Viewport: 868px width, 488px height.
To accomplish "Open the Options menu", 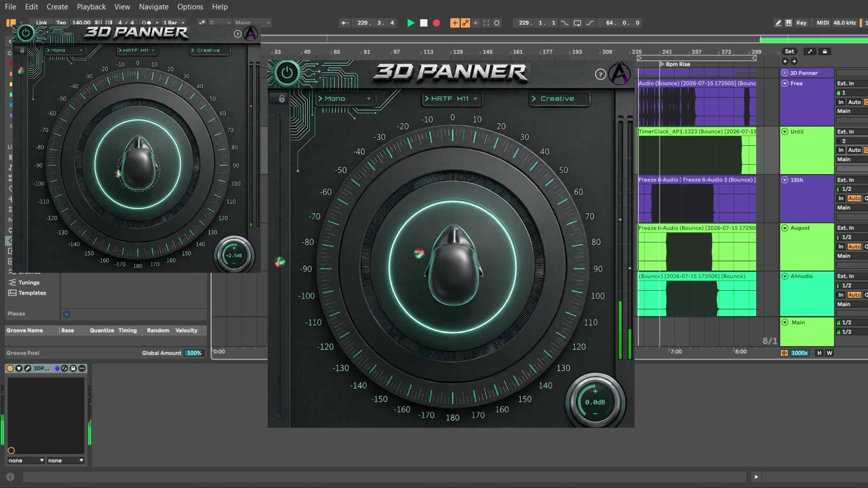I will (190, 7).
